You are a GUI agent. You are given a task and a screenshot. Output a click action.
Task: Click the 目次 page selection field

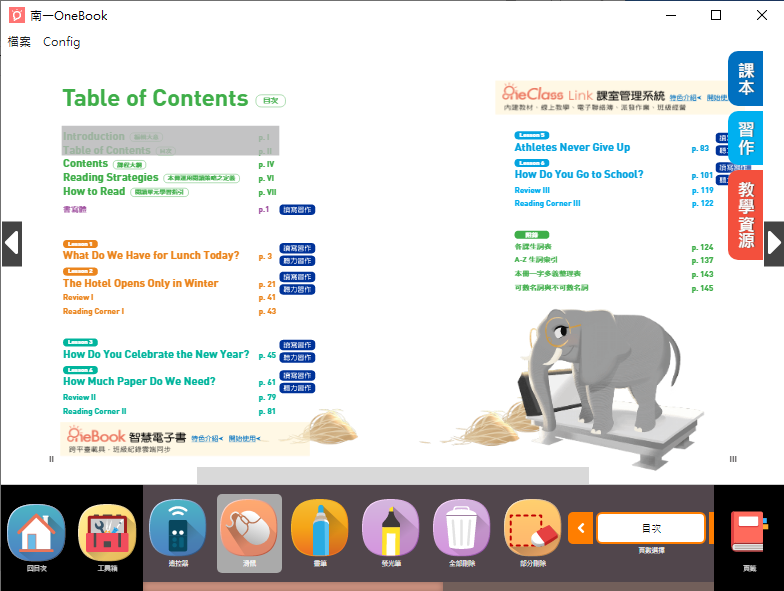(650, 528)
